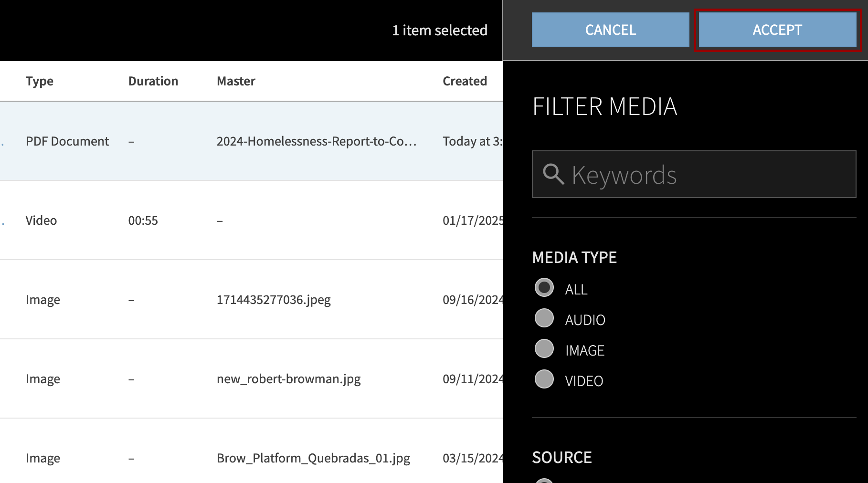This screenshot has height=483, width=868.
Task: Sort media list by the Created column
Action: [464, 81]
